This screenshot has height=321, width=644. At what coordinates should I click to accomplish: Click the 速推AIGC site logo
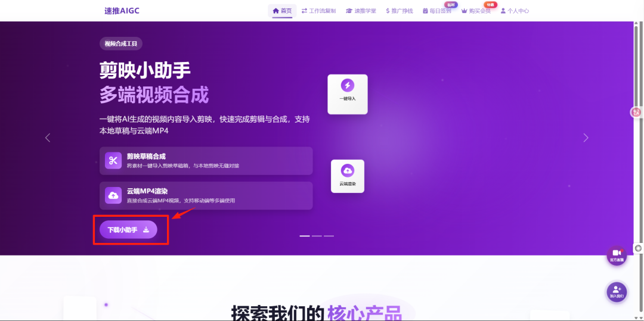(x=122, y=11)
